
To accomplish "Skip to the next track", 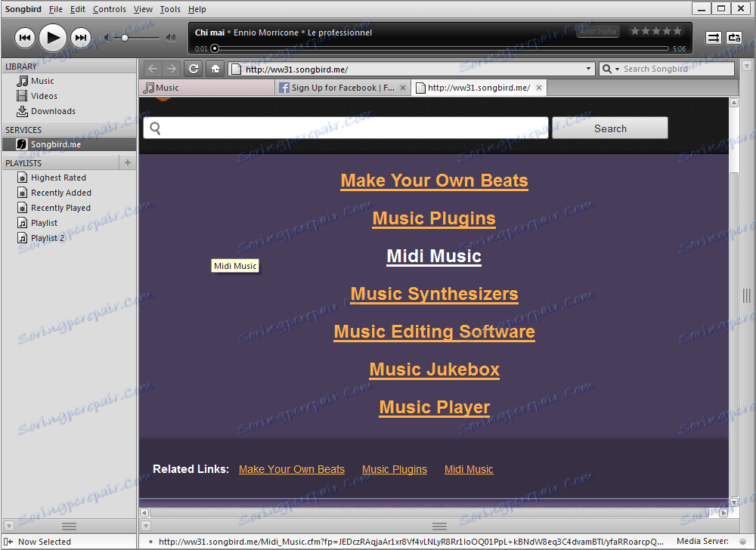I will pyautogui.click(x=81, y=38).
